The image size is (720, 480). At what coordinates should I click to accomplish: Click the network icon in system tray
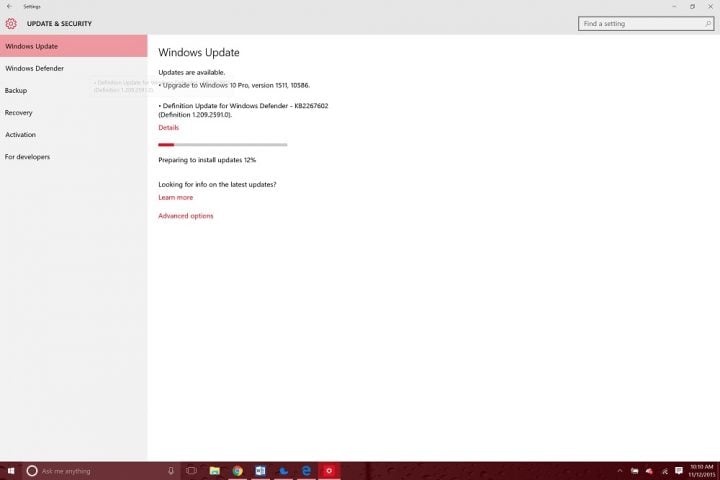[664, 471]
